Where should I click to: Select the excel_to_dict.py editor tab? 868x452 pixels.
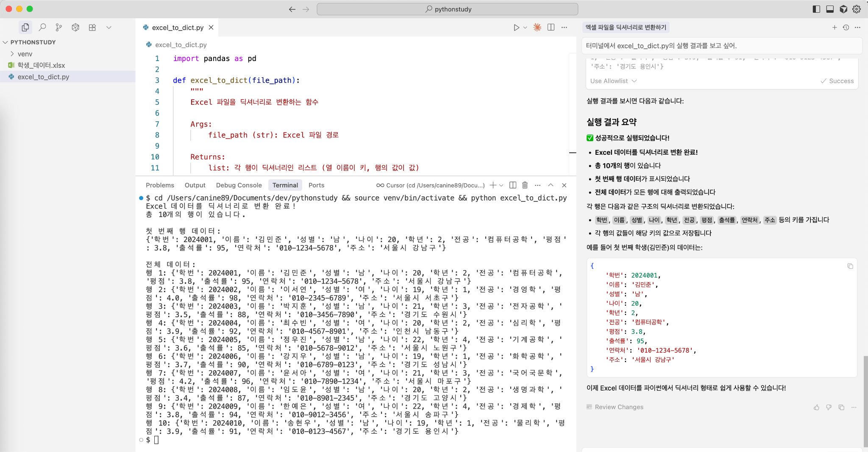[x=177, y=28]
